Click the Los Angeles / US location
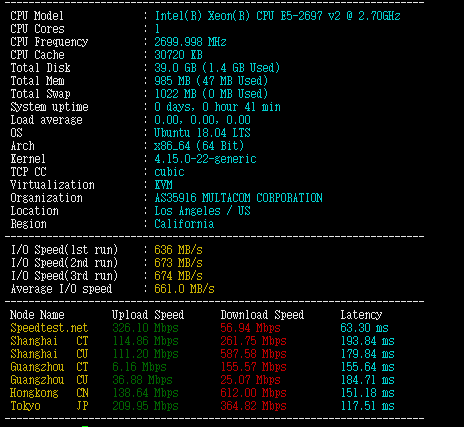The height and width of the screenshot is (427, 464). click(x=202, y=211)
